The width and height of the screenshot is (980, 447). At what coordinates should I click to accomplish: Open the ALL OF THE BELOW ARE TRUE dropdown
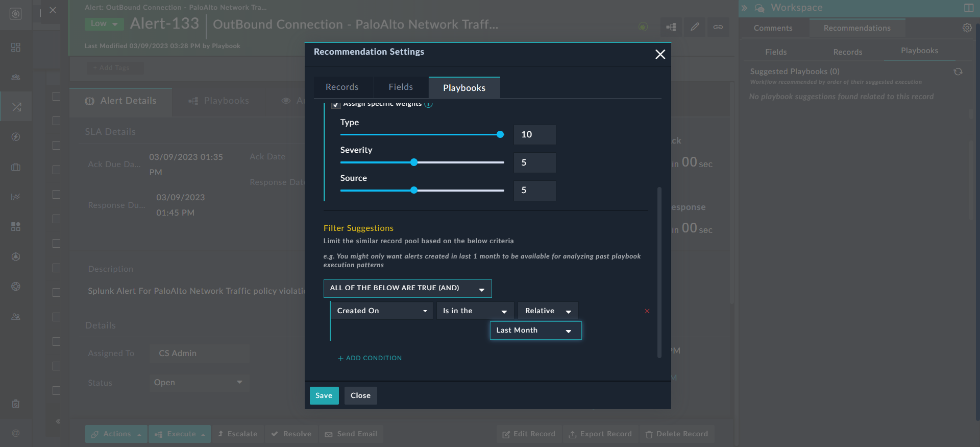(x=407, y=289)
